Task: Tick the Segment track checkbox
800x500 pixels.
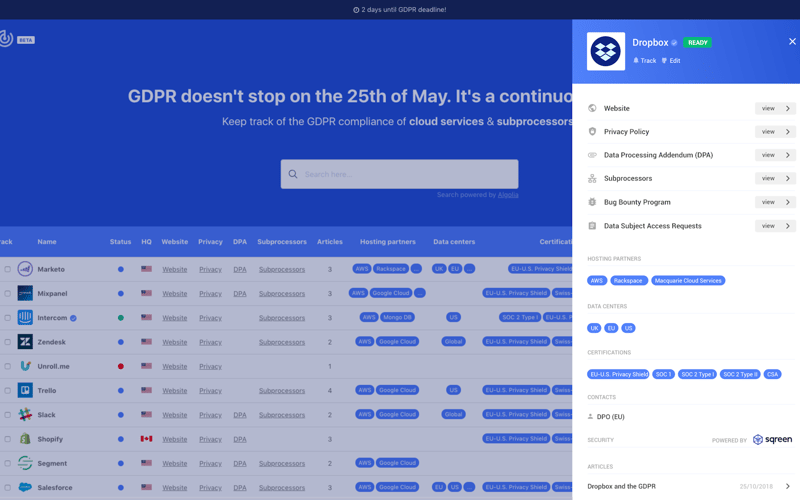Action: [8, 463]
